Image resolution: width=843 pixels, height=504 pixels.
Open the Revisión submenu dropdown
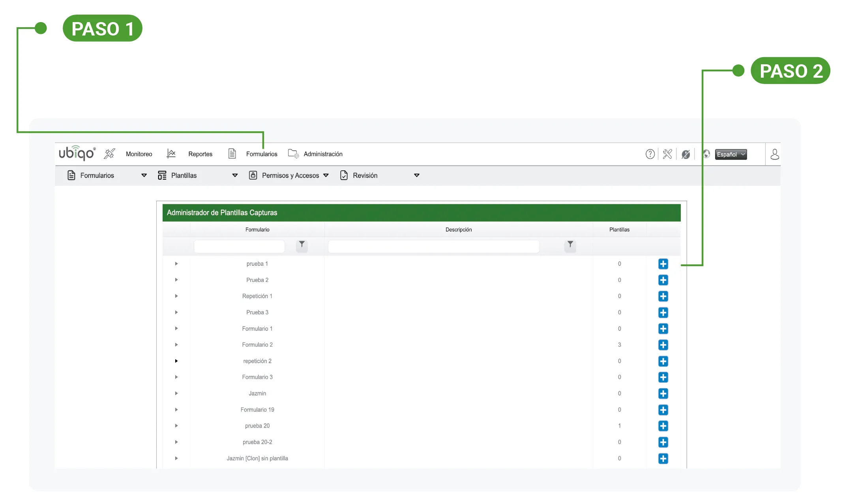click(x=417, y=175)
